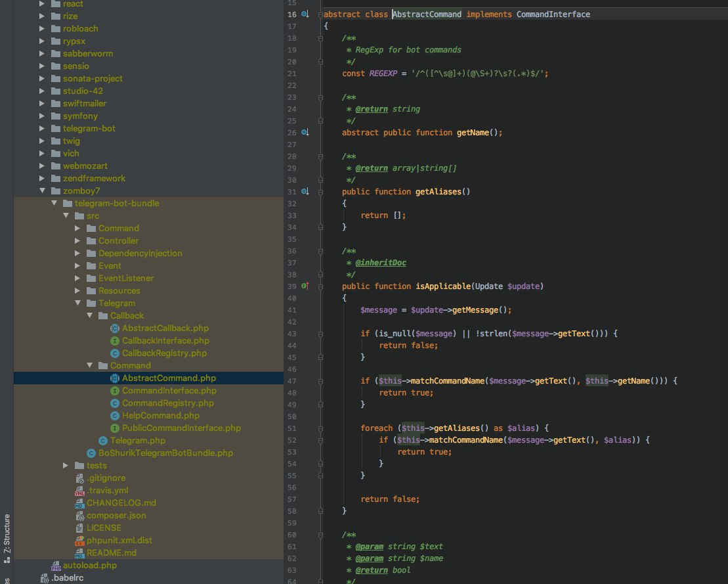This screenshot has width=728, height=584.
Task: Click the CommandRegistry.php class icon
Action: click(x=115, y=403)
